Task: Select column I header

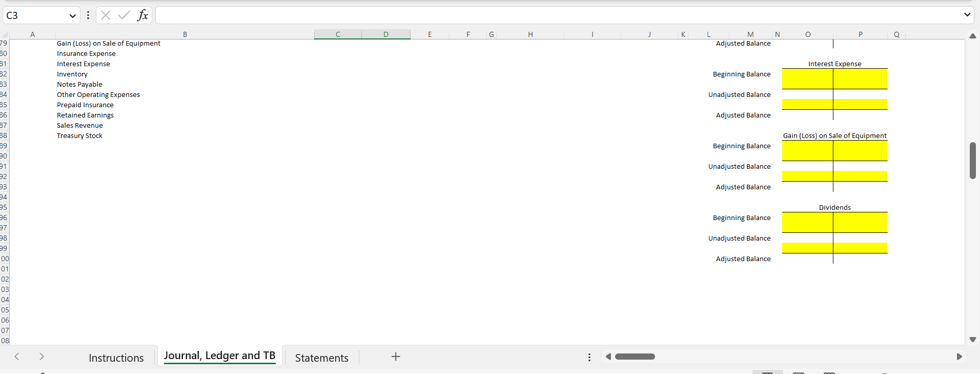Action: coord(593,34)
